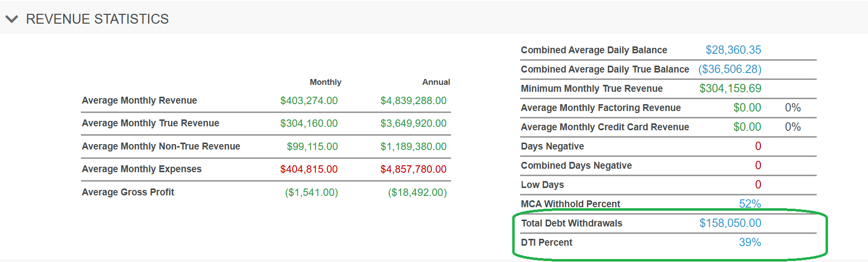868x262 pixels.
Task: Click the Average Monthly Revenue annual amount
Action: [413, 101]
